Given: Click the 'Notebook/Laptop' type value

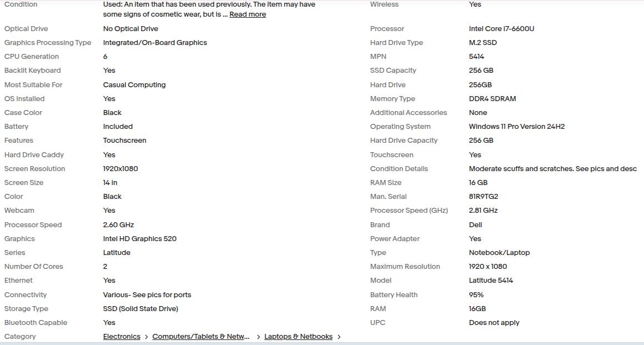Looking at the screenshot, I should (x=500, y=253).
